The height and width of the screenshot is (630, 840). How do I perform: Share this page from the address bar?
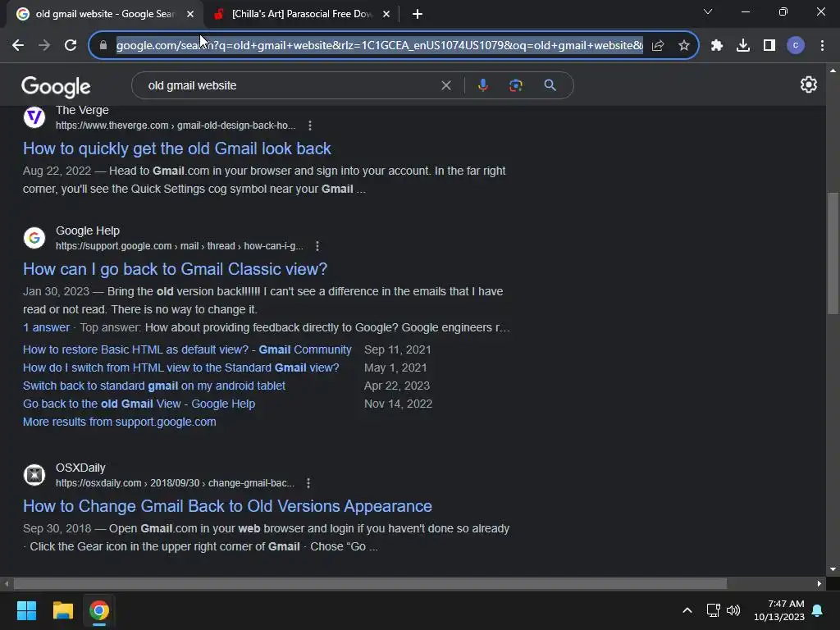point(658,46)
